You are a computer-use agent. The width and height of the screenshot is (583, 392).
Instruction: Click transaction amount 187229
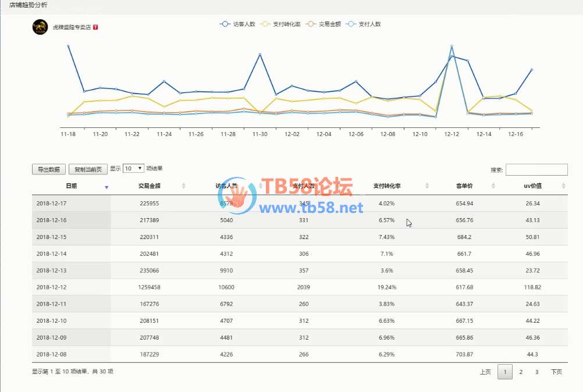click(x=149, y=354)
